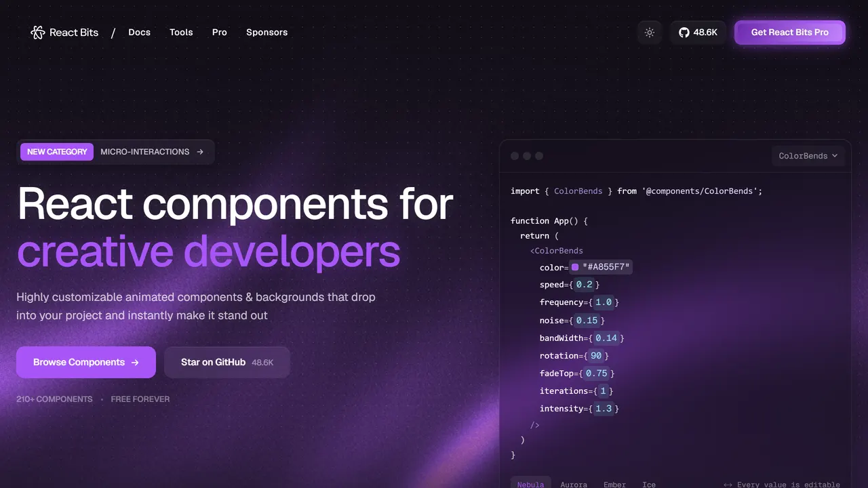The height and width of the screenshot is (488, 868).
Task: Select the Nebula preset tab
Action: [530, 484]
